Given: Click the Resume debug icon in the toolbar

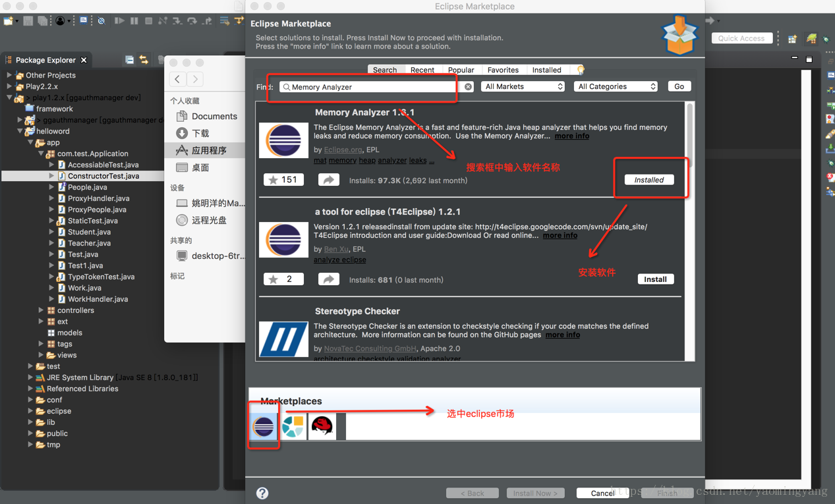Looking at the screenshot, I should 121,20.
